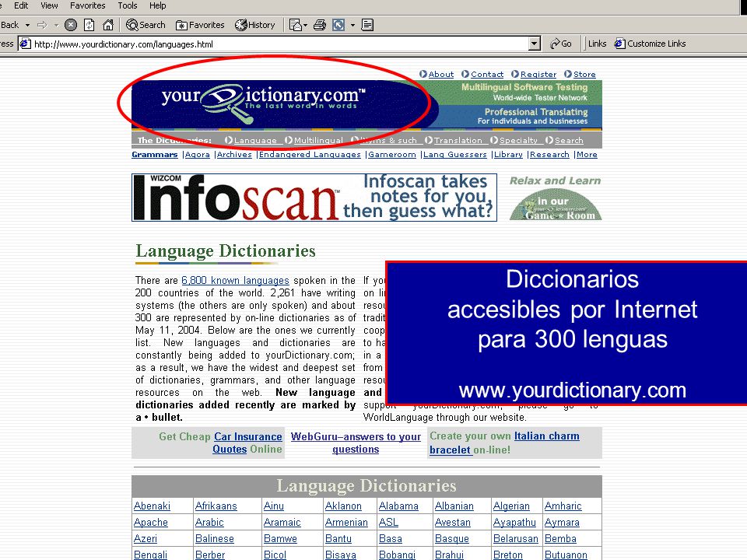Open the Arabic dictionary link
This screenshot has width=747, height=560.
[209, 523]
